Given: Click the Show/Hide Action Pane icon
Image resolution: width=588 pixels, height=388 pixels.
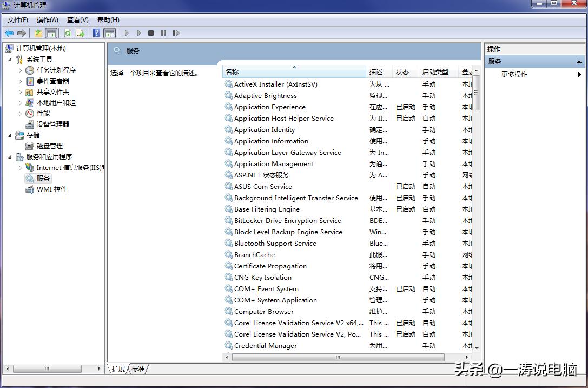Looking at the screenshot, I should coord(109,33).
